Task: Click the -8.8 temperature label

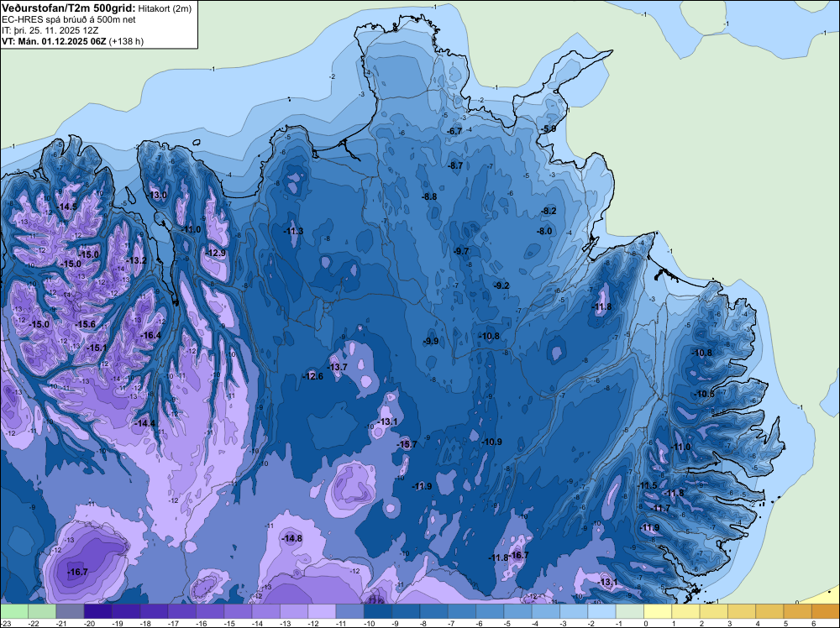Action: pos(429,196)
